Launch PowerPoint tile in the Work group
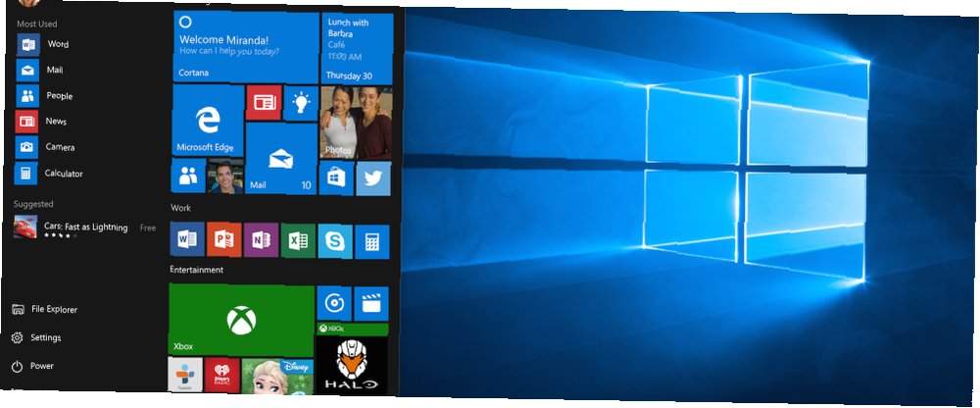980x408 pixels. [224, 239]
